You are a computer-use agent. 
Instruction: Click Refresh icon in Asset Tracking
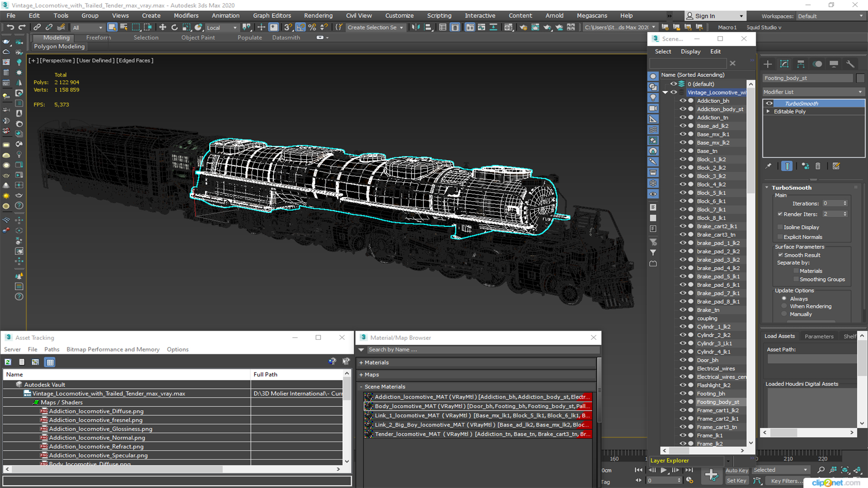point(8,362)
